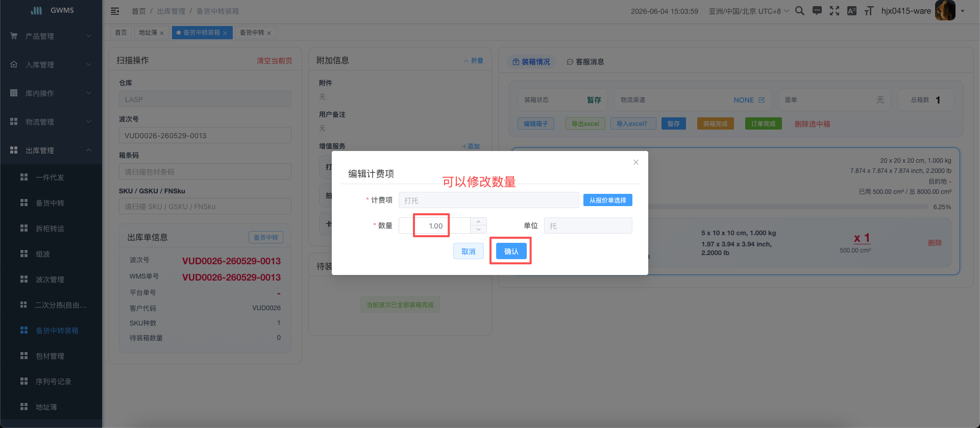Close the 备货中转 page tab
Image resolution: width=980 pixels, height=428 pixels.
click(269, 33)
